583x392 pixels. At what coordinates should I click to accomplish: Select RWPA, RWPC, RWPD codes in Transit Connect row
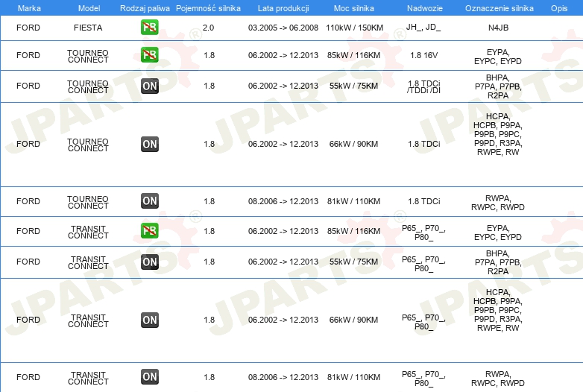[498, 379]
